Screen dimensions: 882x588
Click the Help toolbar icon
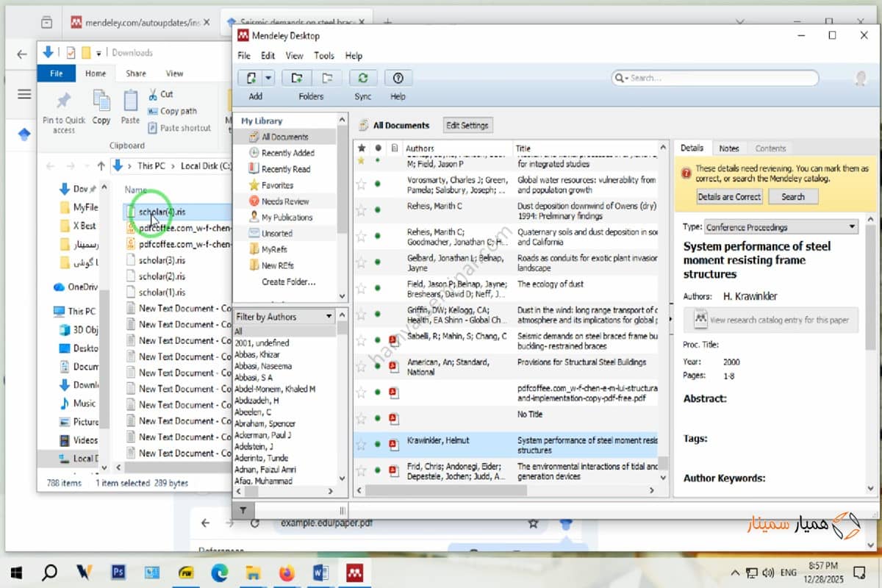coord(398,78)
